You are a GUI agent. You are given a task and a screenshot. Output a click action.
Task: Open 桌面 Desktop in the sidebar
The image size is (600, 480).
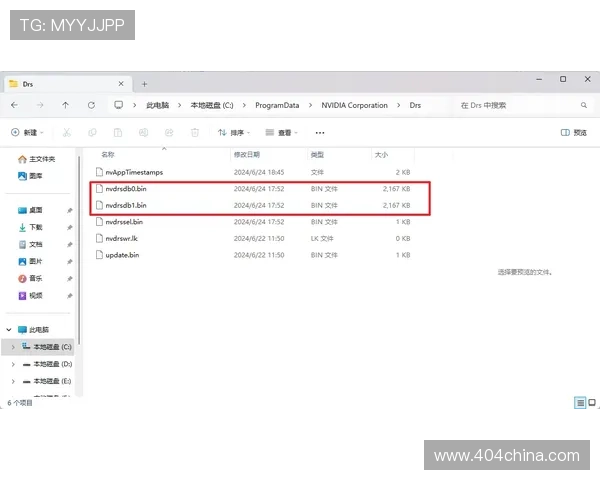tap(31, 210)
